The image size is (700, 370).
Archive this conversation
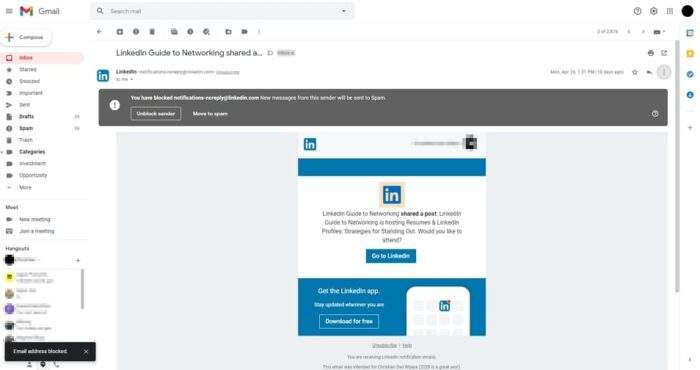[120, 32]
